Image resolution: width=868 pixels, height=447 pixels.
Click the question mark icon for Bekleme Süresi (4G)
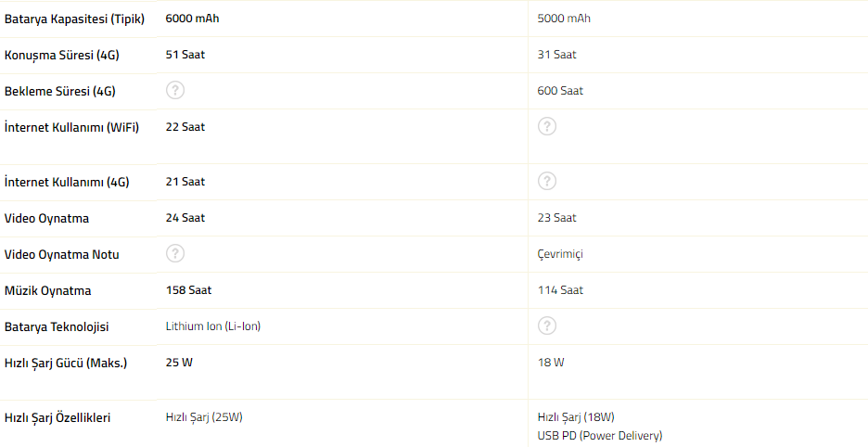(175, 90)
